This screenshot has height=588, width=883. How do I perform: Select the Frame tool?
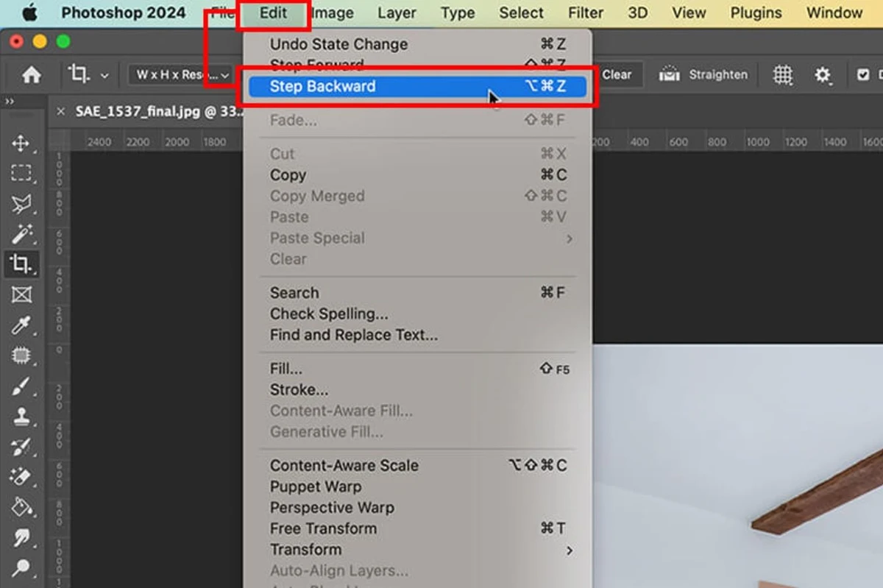point(21,295)
